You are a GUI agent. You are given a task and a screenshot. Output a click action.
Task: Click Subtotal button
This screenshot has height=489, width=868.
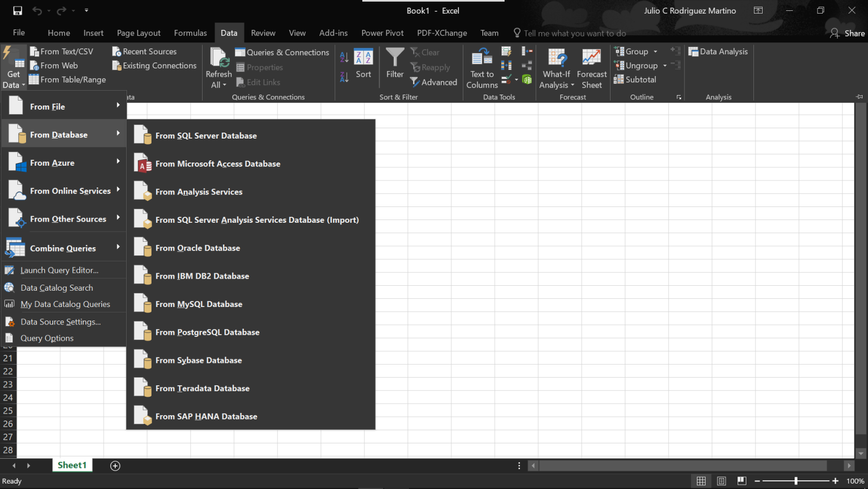[x=635, y=79]
